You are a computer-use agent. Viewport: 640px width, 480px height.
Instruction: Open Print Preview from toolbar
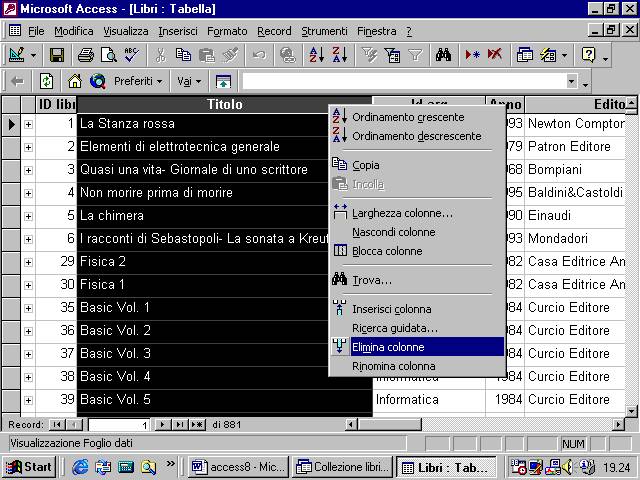[x=109, y=55]
